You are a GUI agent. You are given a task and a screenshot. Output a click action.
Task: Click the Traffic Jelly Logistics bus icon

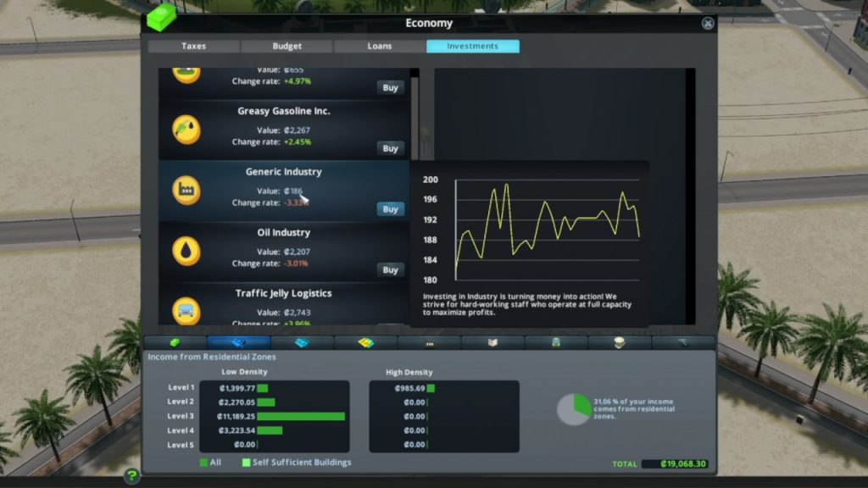pyautogui.click(x=186, y=310)
